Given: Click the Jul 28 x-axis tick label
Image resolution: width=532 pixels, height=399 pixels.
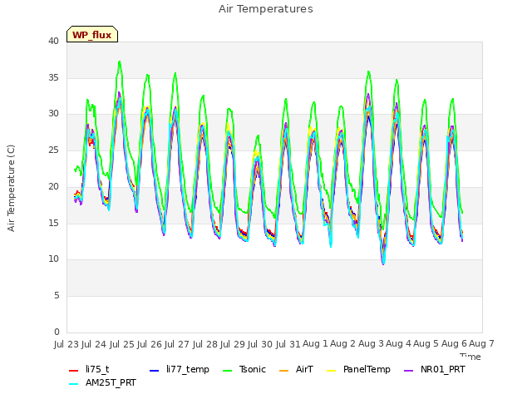Looking at the screenshot, I should point(205,344).
